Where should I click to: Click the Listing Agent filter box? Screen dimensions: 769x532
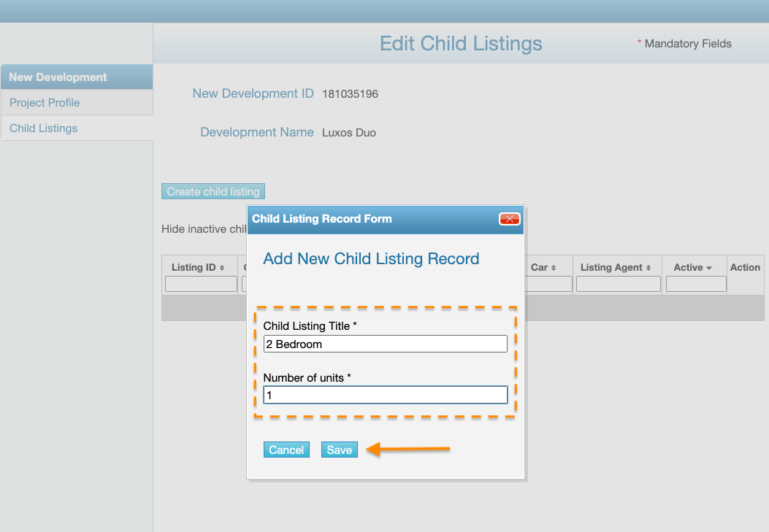coord(618,284)
